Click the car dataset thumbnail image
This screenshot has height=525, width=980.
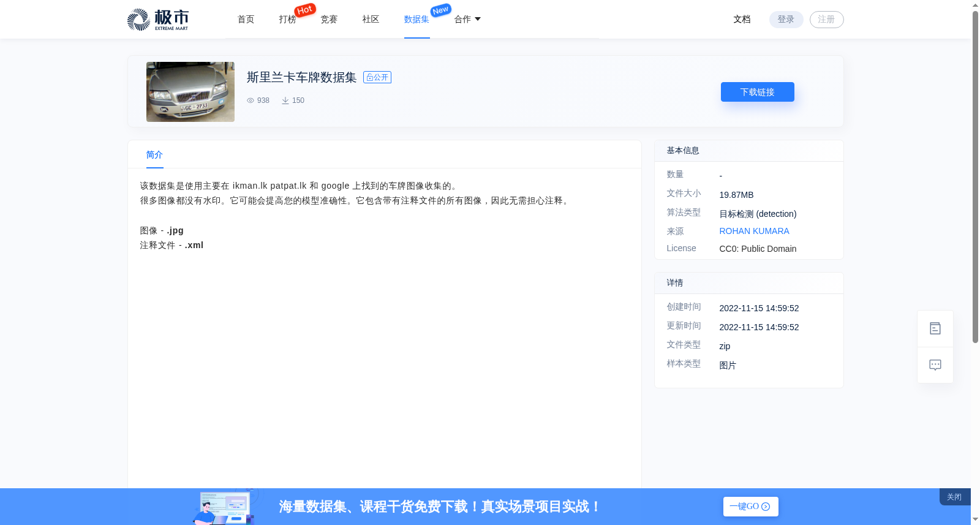coord(190,92)
